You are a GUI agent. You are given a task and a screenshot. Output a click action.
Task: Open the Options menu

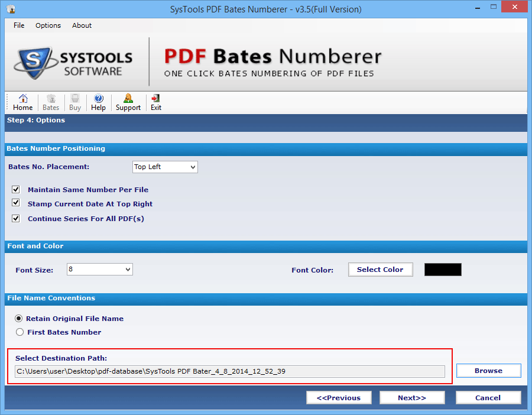pyautogui.click(x=48, y=25)
